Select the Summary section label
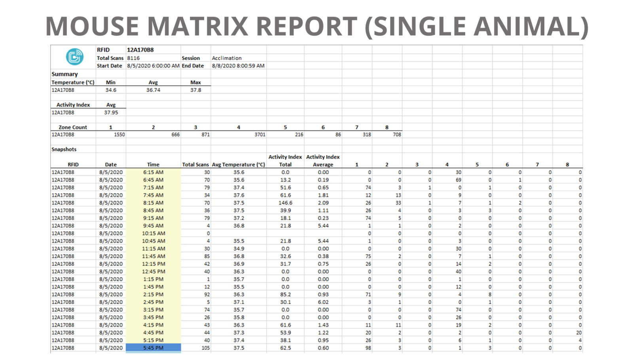The width and height of the screenshot is (633, 364). (65, 74)
